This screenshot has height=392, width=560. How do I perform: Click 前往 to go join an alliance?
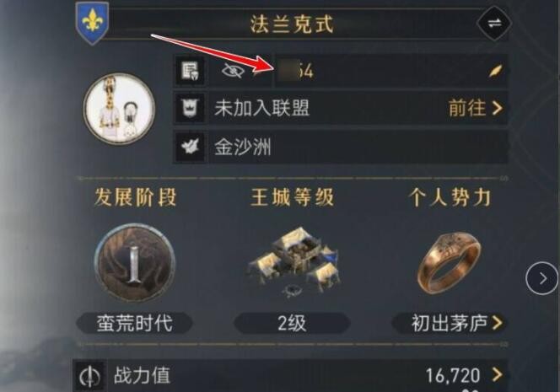(467, 108)
